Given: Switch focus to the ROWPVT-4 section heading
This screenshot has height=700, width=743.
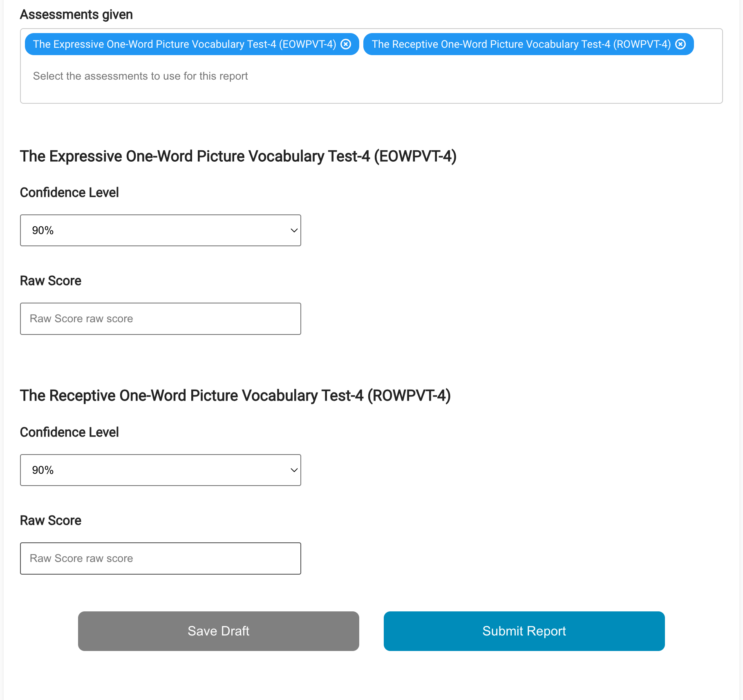Looking at the screenshot, I should (235, 395).
